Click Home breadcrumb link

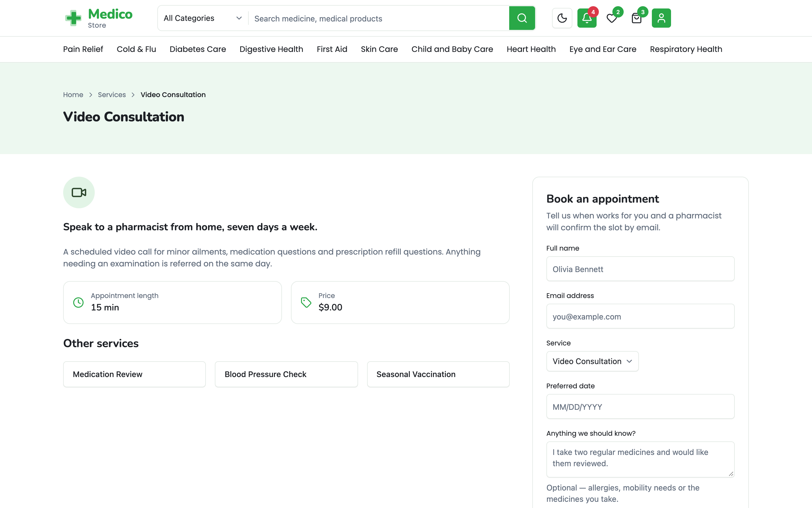pos(73,95)
